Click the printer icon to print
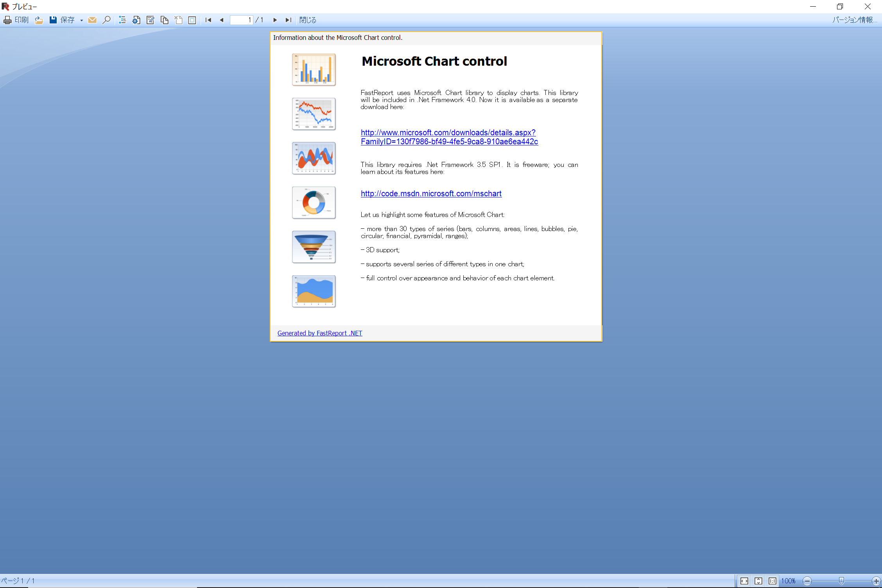Viewport: 882px width, 588px height. tap(7, 20)
